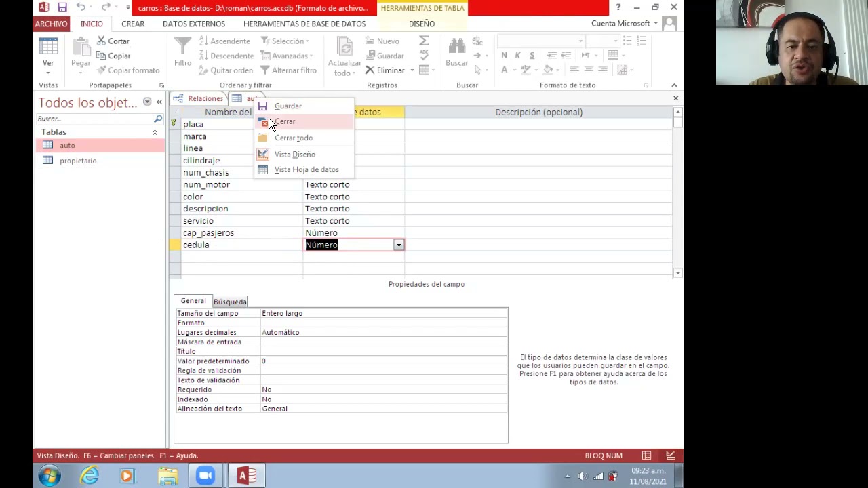Viewport: 868px width, 488px height.
Task: Switch to datasheet view icon in status bar
Action: (x=646, y=455)
